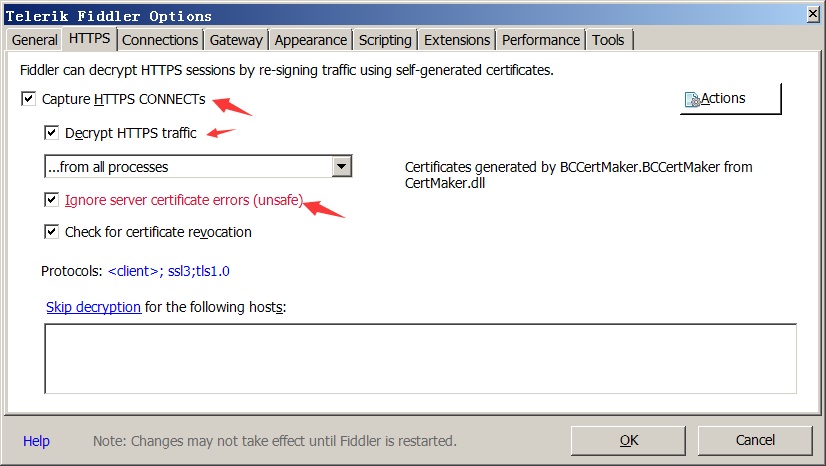Open the General tab

[34, 40]
